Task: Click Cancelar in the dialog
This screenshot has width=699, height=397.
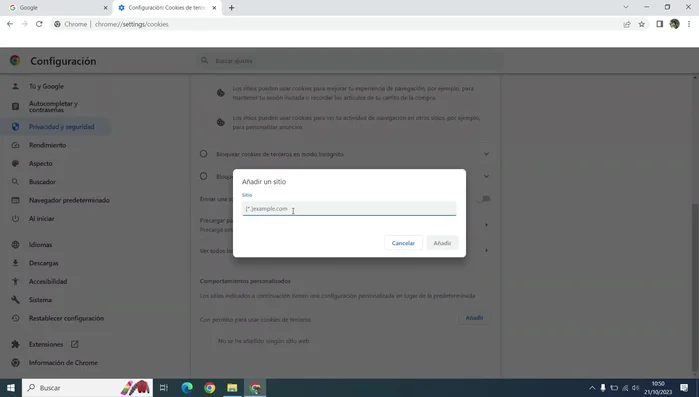Action: 403,243
